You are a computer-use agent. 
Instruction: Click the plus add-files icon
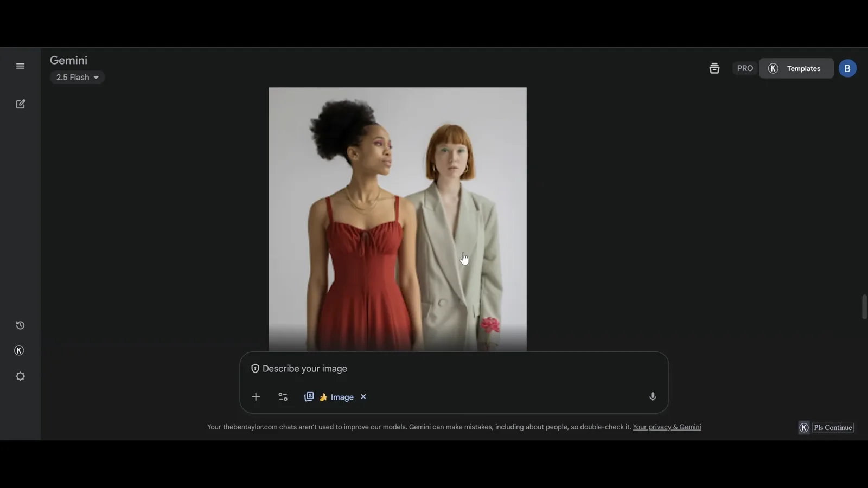(256, 397)
